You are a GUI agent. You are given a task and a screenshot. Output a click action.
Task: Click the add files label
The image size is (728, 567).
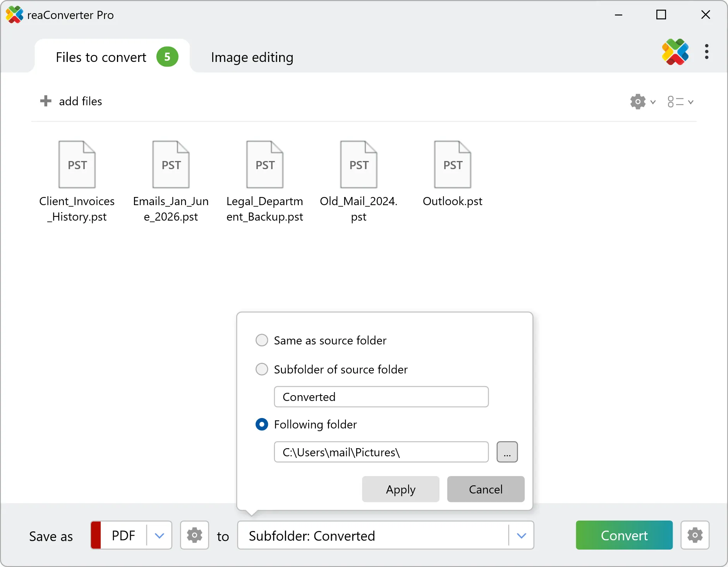(x=81, y=101)
